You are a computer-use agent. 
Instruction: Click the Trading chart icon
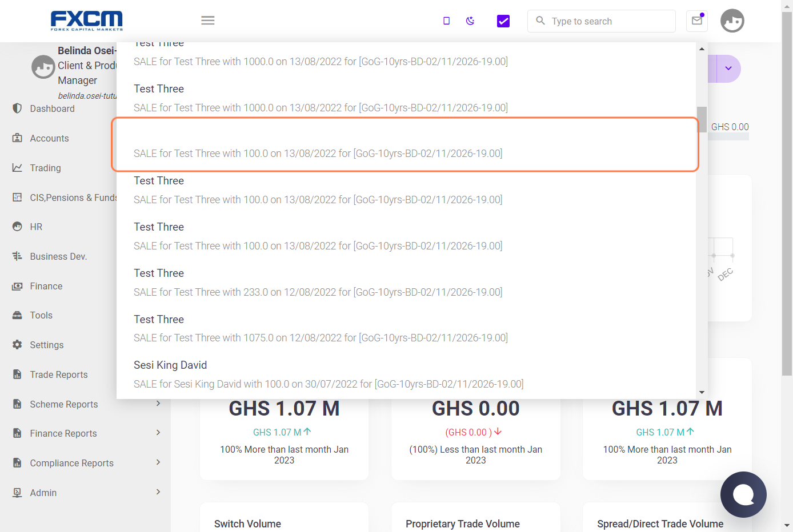point(17,168)
